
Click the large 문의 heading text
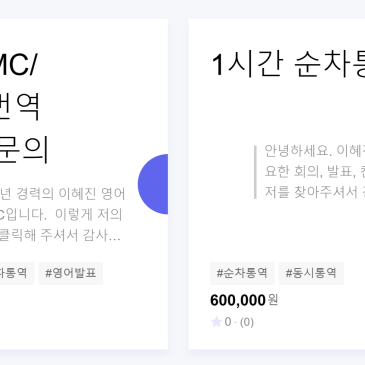coord(25,149)
